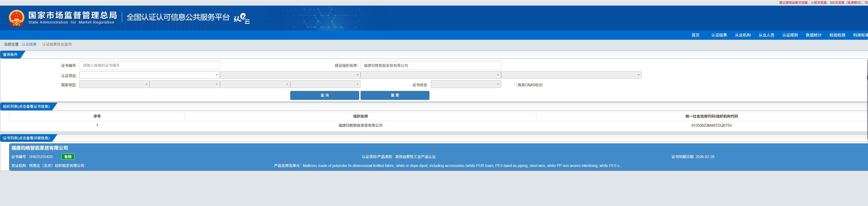This screenshot has width=868, height=206.
Task: Open the first 认证项目 dropdown
Action: click(x=150, y=75)
